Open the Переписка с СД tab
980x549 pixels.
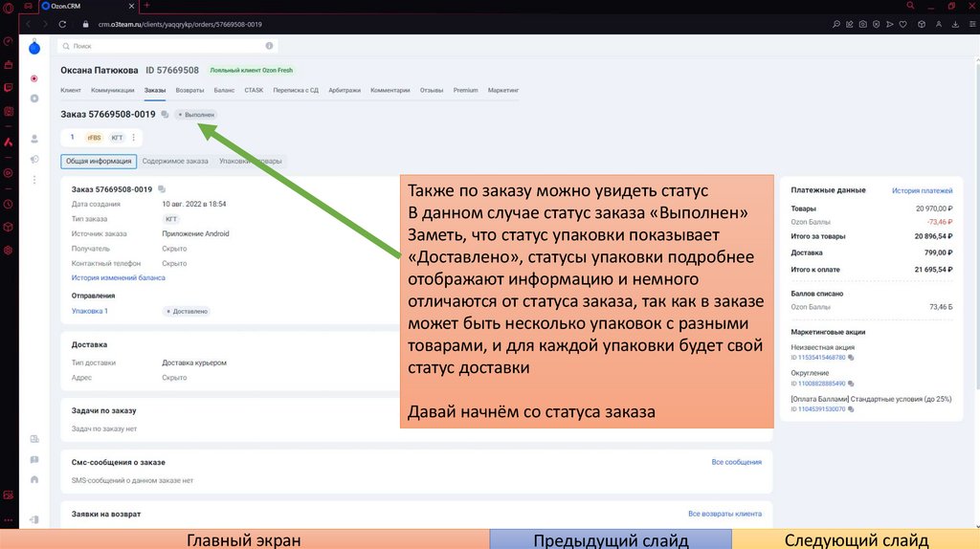point(296,90)
